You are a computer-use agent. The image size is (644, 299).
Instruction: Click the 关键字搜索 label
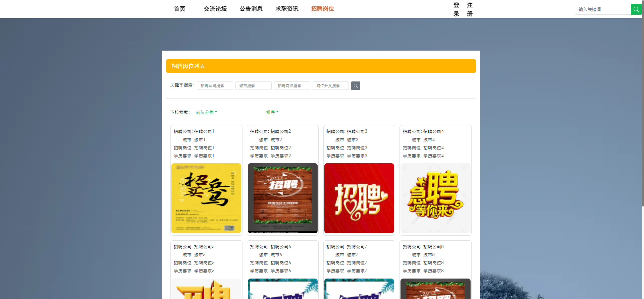182,85
